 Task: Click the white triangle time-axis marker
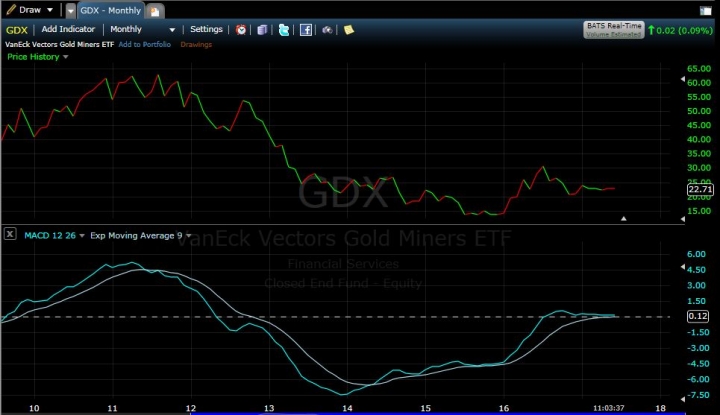click(x=624, y=219)
